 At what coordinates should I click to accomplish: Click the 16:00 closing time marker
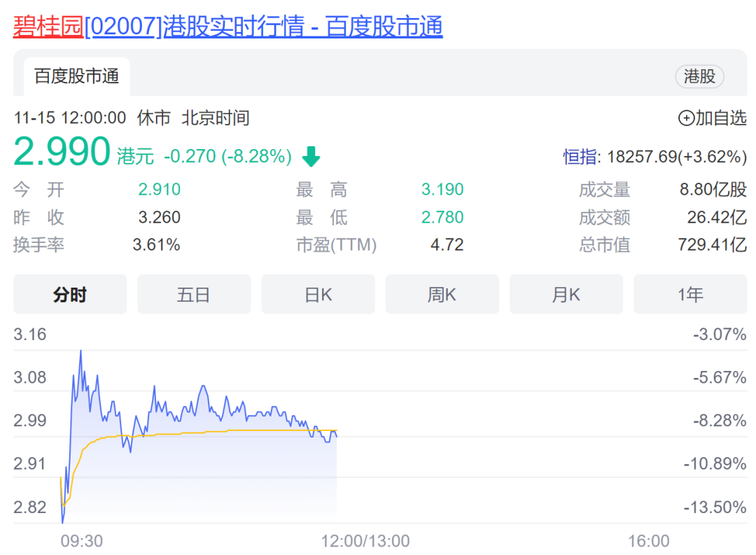click(x=648, y=541)
